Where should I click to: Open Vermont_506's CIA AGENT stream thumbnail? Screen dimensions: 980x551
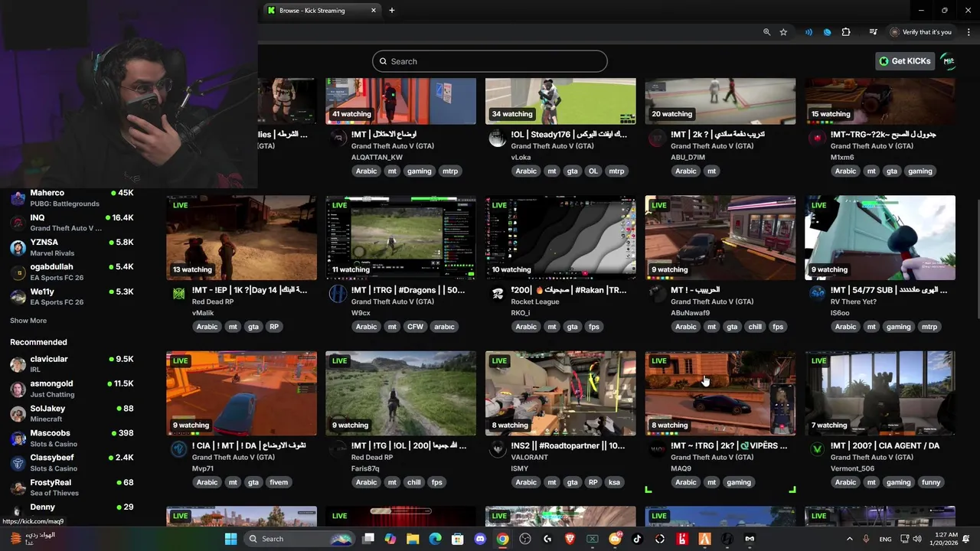pyautogui.click(x=880, y=393)
